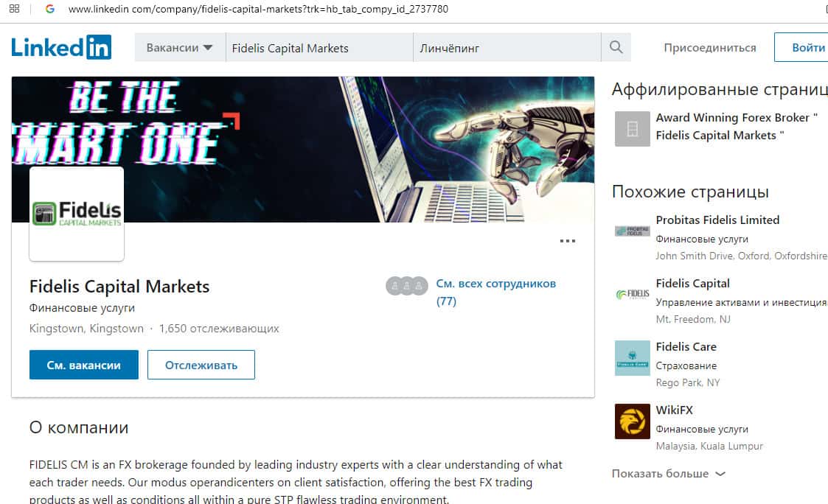Viewport: 828px width, 504px height.
Task: Click the FIDELIS CM company description paragraph
Action: 296,482
